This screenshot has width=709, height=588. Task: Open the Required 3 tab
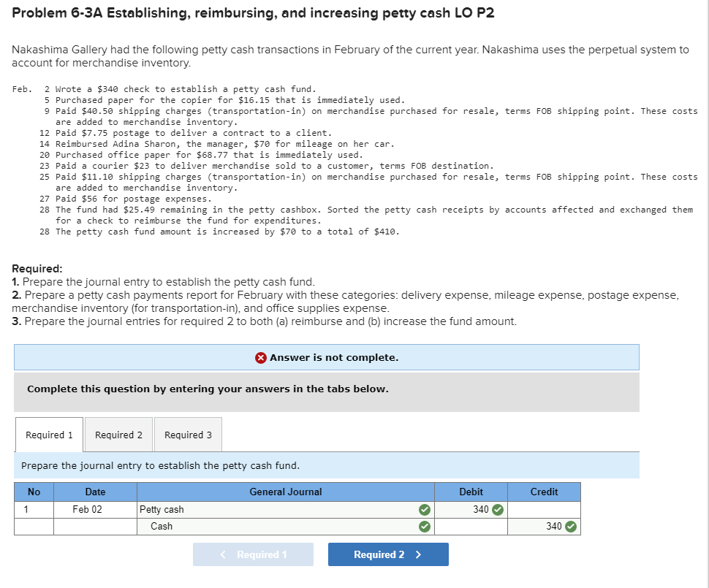tap(187, 435)
